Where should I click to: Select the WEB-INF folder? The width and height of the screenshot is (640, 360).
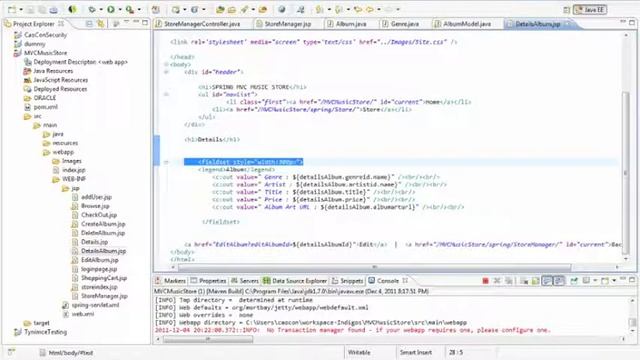pos(73,179)
